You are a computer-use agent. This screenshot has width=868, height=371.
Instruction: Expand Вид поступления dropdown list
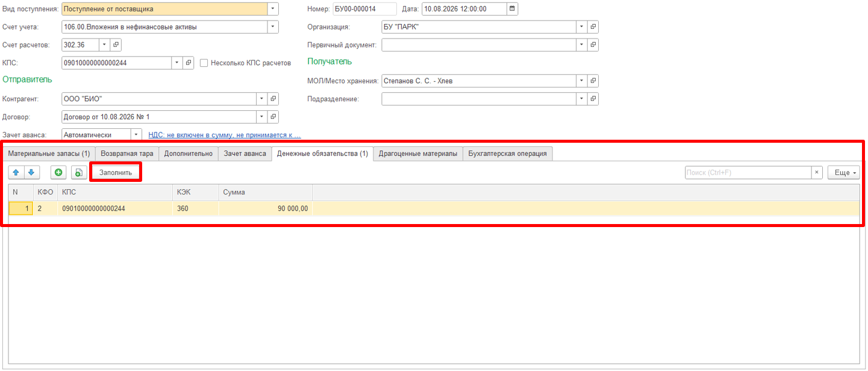[273, 8]
